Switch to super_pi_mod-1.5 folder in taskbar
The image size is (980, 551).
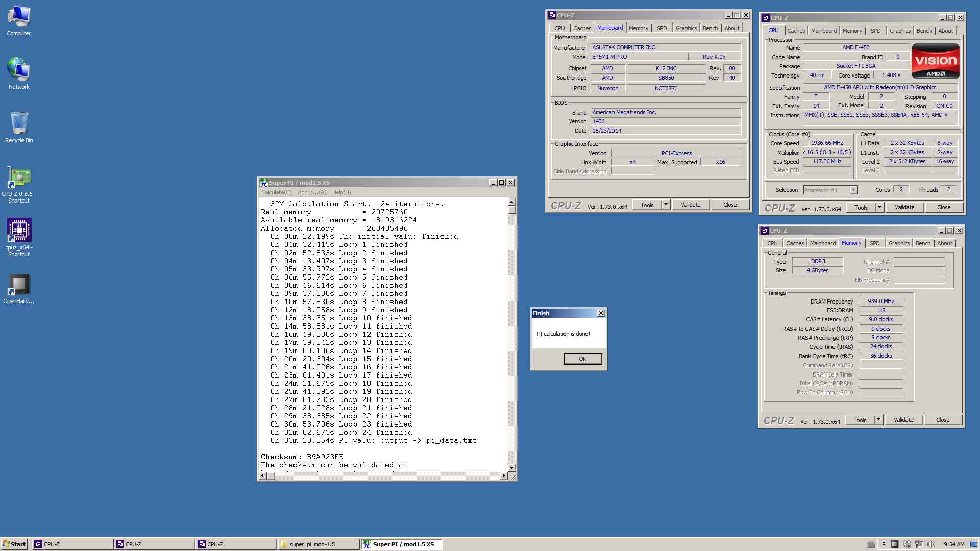coord(318,544)
